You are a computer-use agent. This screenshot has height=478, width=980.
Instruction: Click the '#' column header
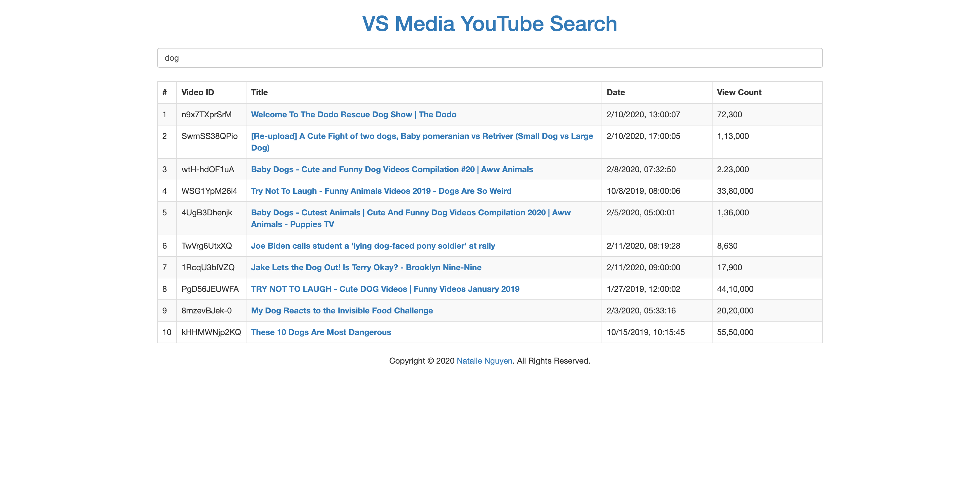pos(164,93)
